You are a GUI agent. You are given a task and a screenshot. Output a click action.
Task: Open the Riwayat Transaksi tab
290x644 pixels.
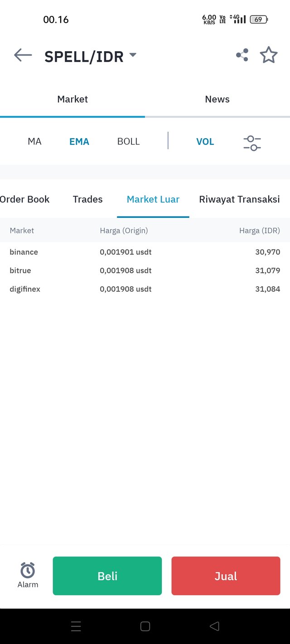(x=239, y=199)
